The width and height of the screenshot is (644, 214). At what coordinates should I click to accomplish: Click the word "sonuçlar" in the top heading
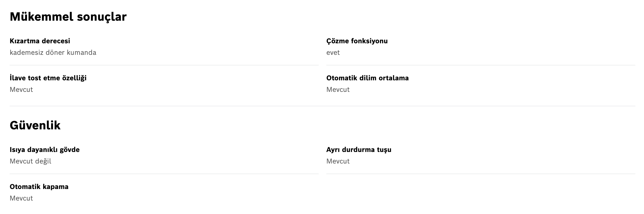coord(102,17)
